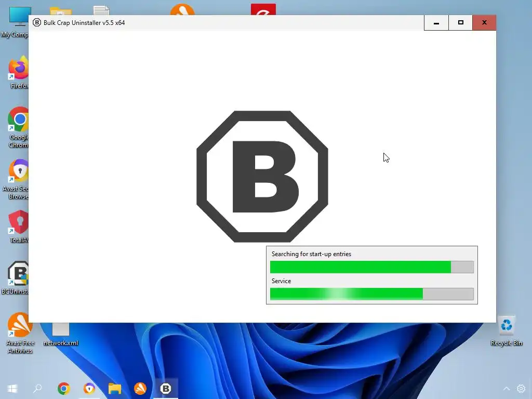Click 'Searching for start-up entries' label

tap(311, 254)
